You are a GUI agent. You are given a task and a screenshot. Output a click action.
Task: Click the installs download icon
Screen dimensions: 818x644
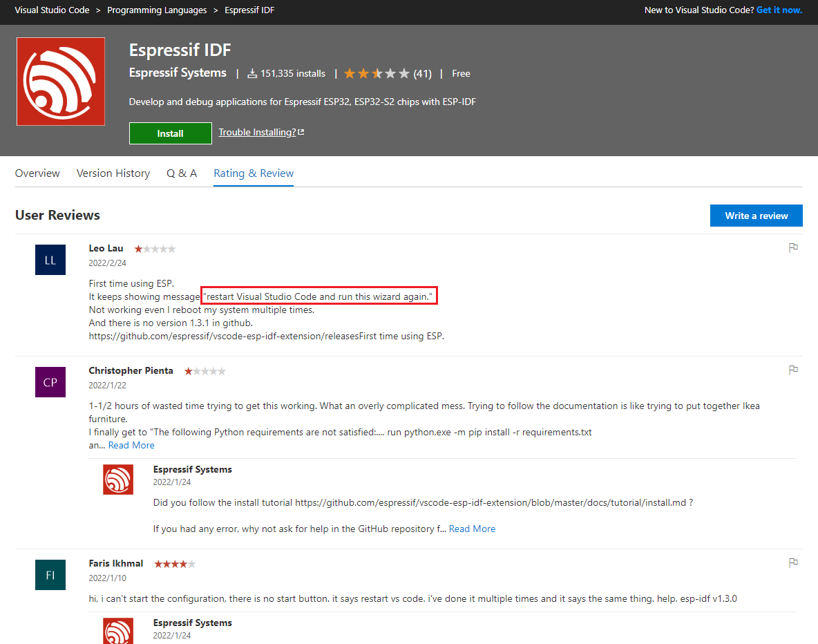(x=252, y=73)
